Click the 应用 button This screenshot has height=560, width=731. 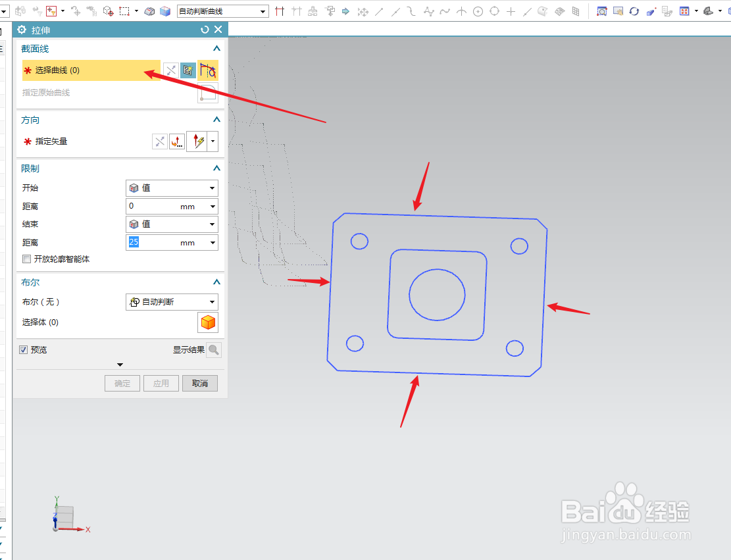click(x=161, y=383)
